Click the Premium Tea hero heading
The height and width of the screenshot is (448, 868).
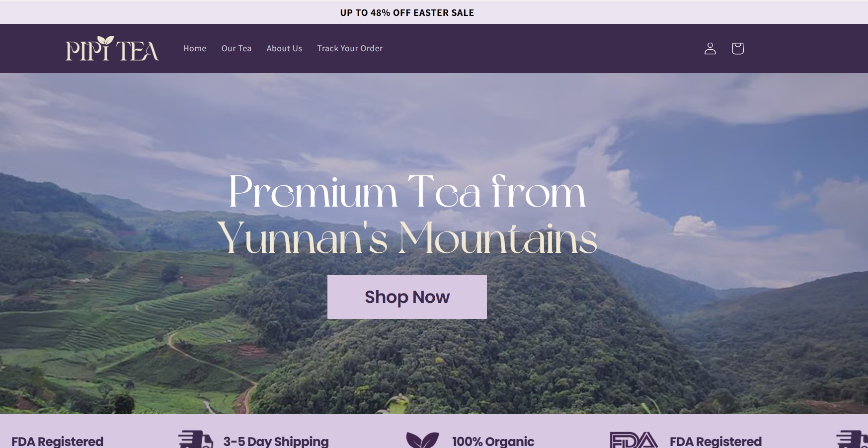[407, 214]
